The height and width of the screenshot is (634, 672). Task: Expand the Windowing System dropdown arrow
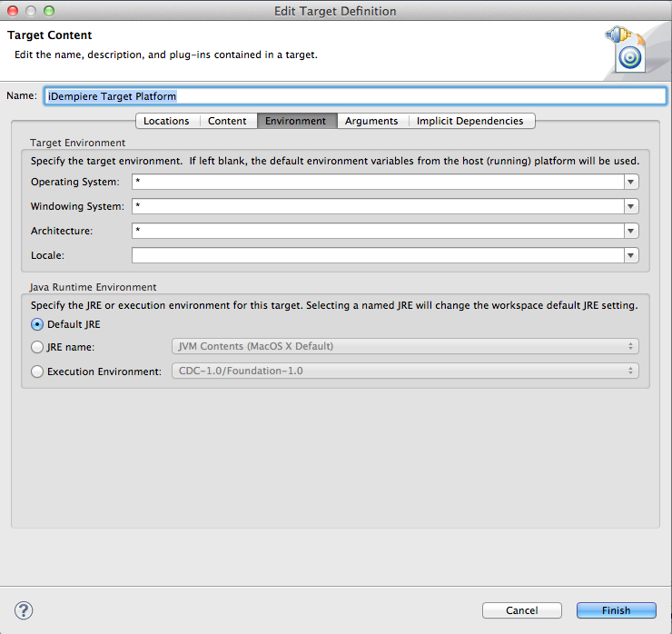[x=631, y=206]
